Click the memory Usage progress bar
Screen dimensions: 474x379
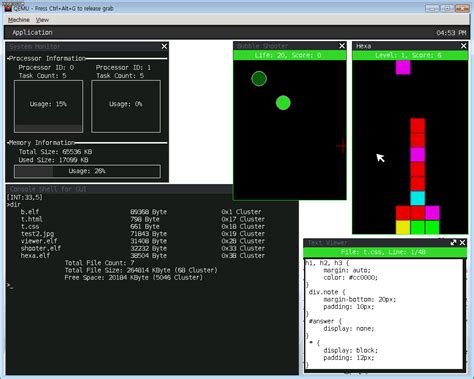click(x=87, y=171)
